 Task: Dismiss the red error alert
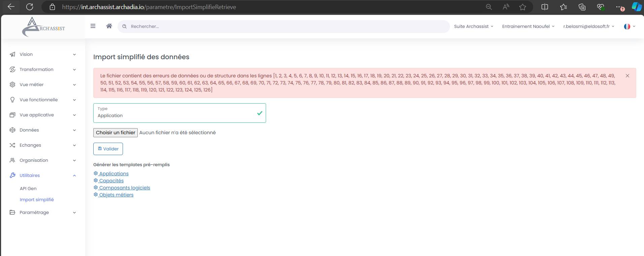click(627, 76)
